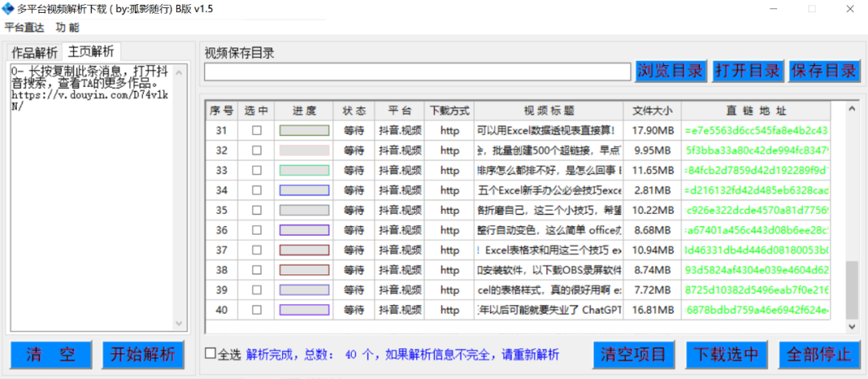Image resolution: width=868 pixels, height=379 pixels.
Task: Click 清空项目 to clear the list
Action: [x=634, y=355]
